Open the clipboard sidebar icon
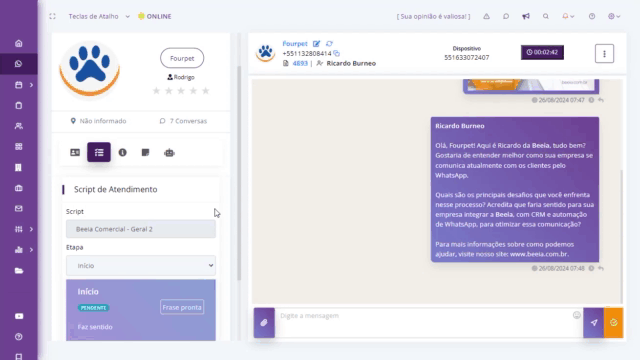This screenshot has height=360, width=640. tap(19, 106)
